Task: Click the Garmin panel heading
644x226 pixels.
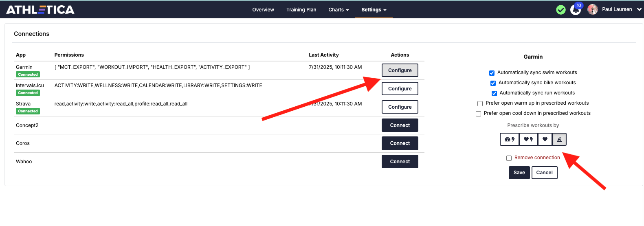Action: (533, 57)
